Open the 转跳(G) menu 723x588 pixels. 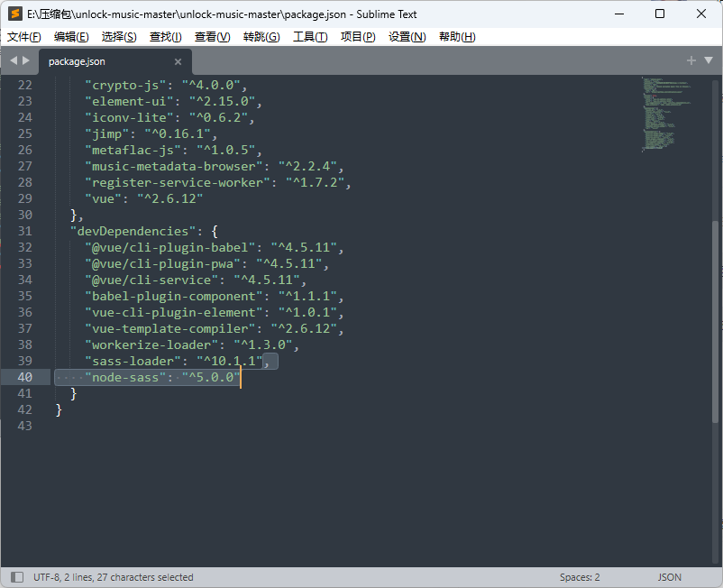261,37
